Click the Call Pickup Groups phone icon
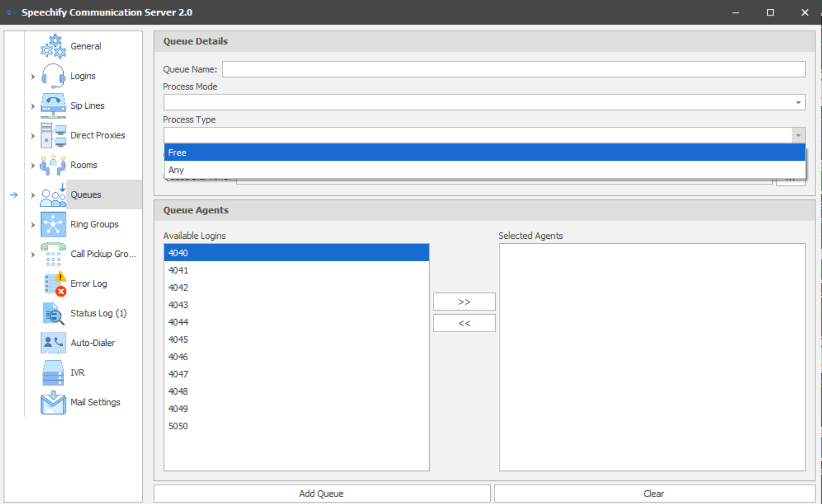This screenshot has width=822, height=504. click(x=53, y=254)
